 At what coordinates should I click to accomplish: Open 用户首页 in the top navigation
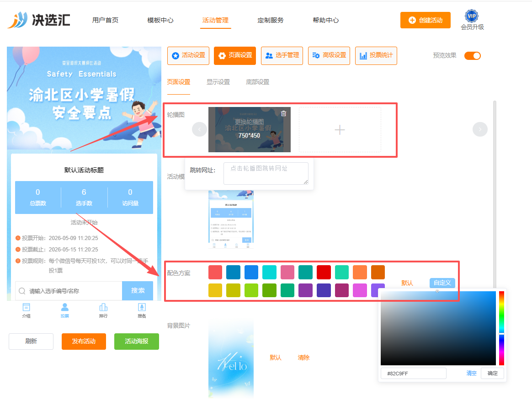tap(105, 21)
